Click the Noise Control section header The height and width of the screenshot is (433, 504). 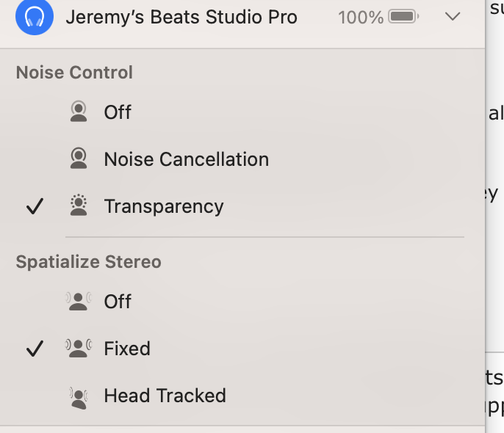pos(74,73)
